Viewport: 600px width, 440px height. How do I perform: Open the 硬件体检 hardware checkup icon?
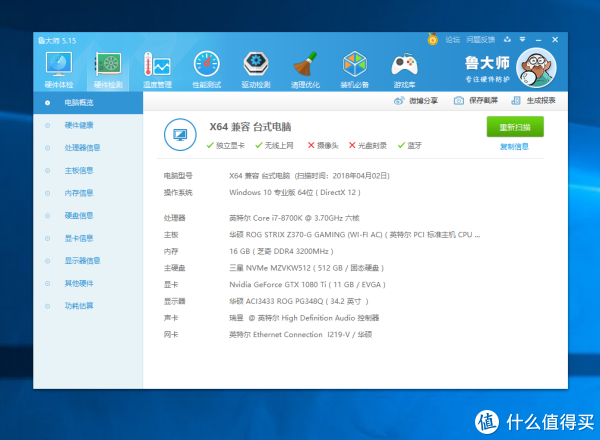coord(59,70)
